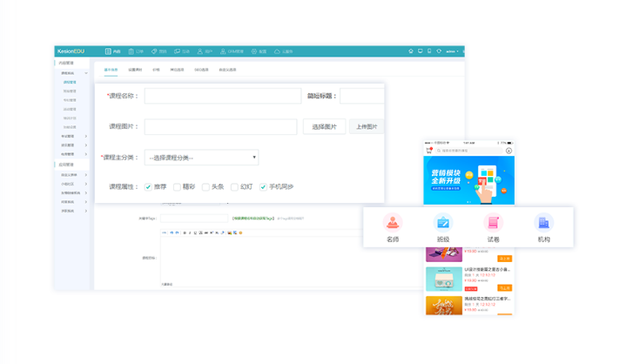Screen dimensions: 619x364
Task: Open the 内容 top menu
Action: click(x=113, y=51)
